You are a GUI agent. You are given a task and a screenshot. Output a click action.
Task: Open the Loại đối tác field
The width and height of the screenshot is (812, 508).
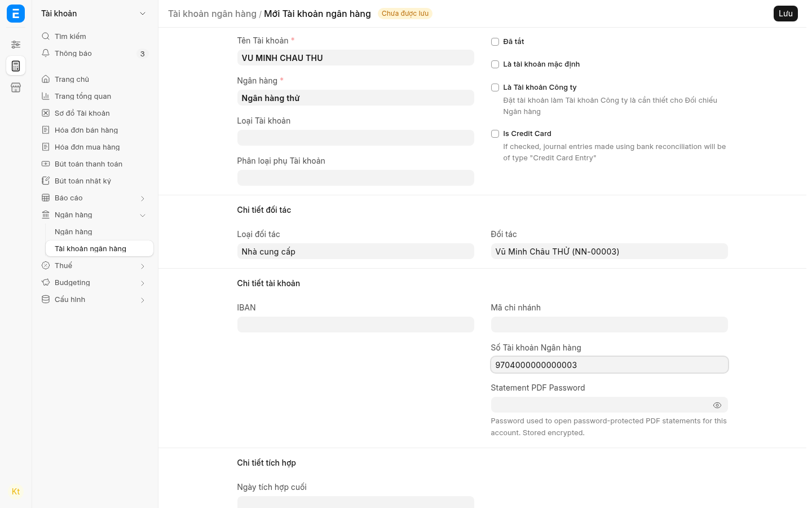point(355,251)
